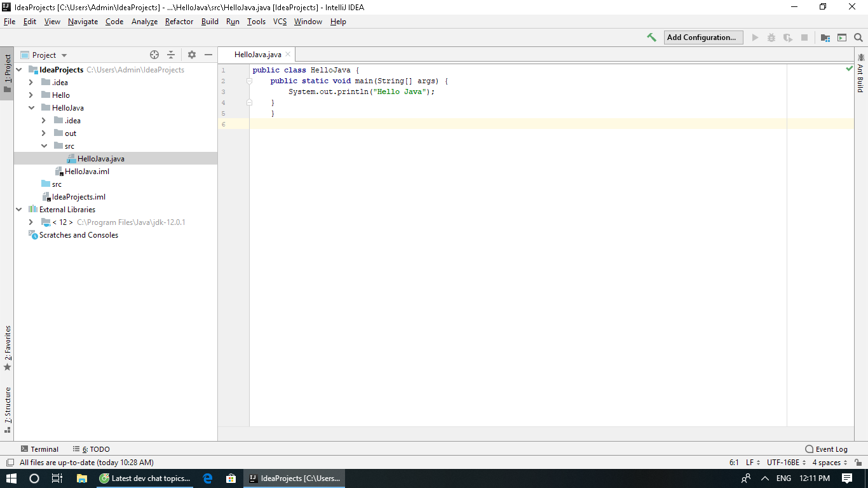Open Microsoft Edge from the taskbar
The height and width of the screenshot is (488, 868).
[208, 478]
